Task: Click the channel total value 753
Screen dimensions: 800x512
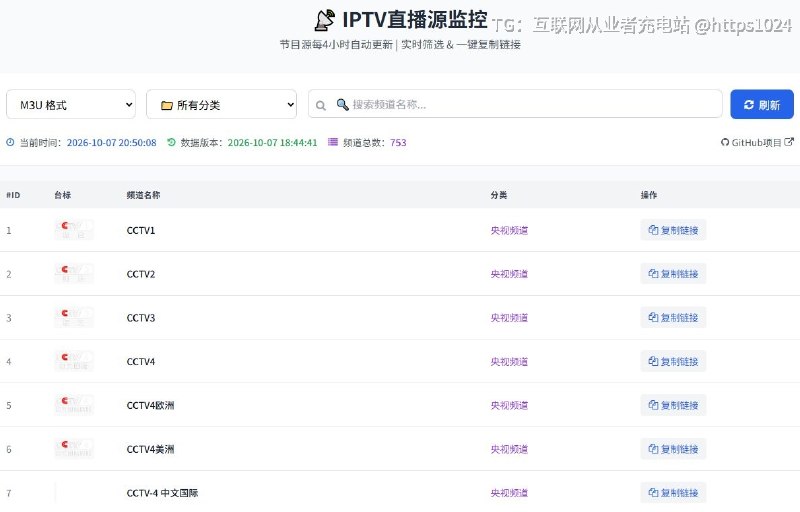Action: 398,143
